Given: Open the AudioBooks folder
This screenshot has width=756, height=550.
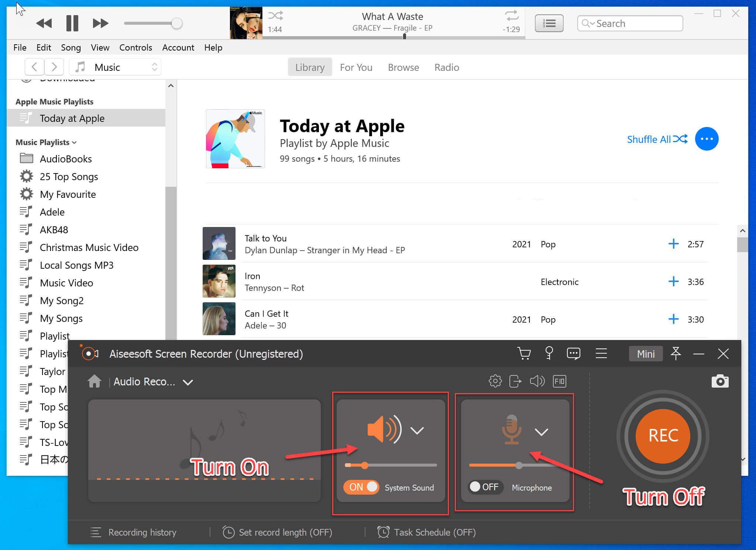Looking at the screenshot, I should [x=66, y=159].
